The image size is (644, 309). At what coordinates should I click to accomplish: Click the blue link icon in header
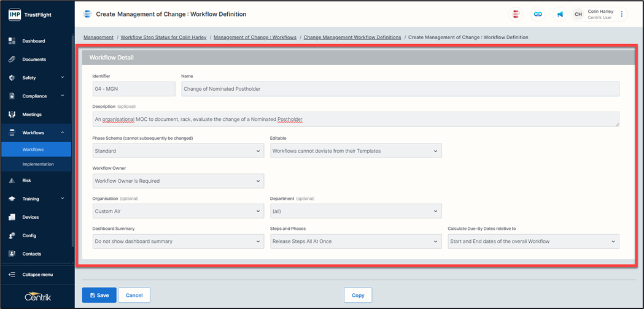538,14
